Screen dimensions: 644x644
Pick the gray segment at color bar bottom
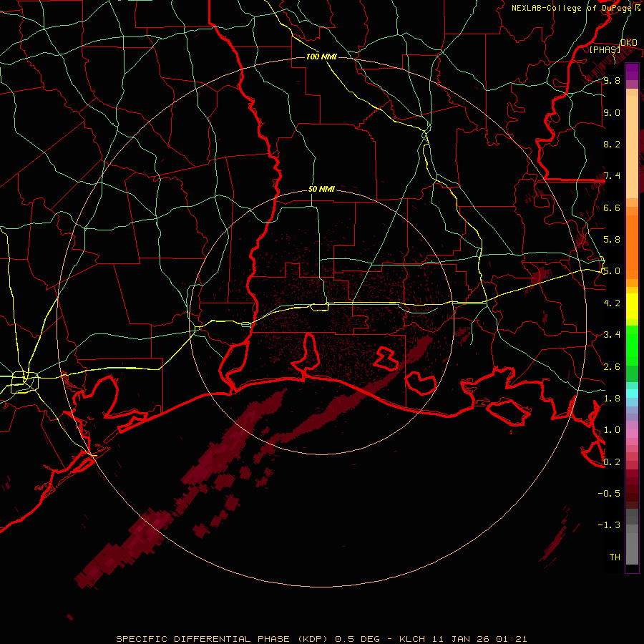point(632,548)
